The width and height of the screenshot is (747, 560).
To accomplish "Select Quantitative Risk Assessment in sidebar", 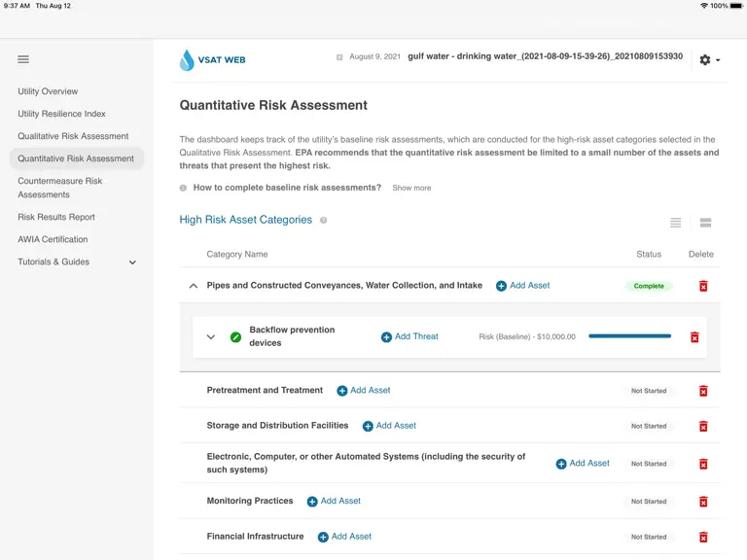I will click(76, 158).
